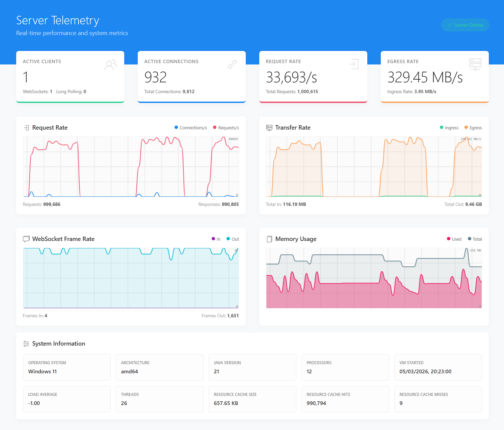This screenshot has height=430, width=504.
Task: Click the Server Online status button
Action: click(465, 25)
